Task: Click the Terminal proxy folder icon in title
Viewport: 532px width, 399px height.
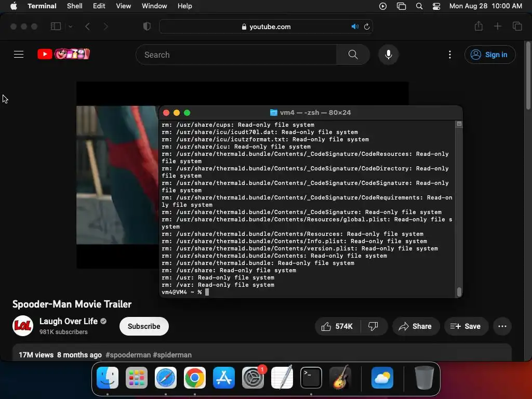Action: 273,113
